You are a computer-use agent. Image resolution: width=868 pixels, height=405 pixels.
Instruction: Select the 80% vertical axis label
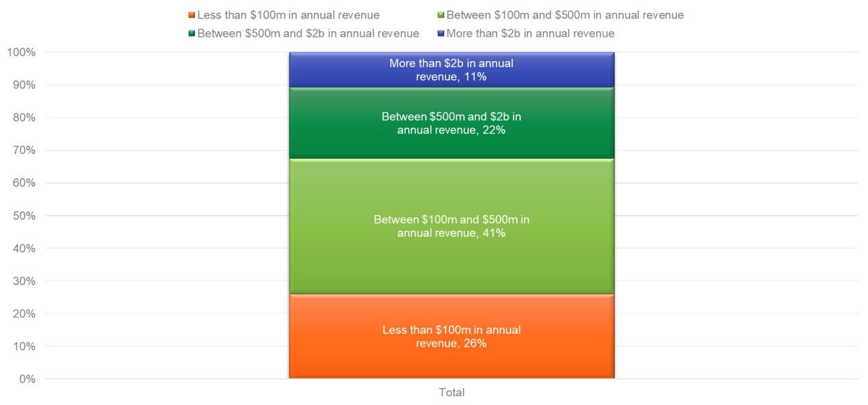[x=23, y=117]
